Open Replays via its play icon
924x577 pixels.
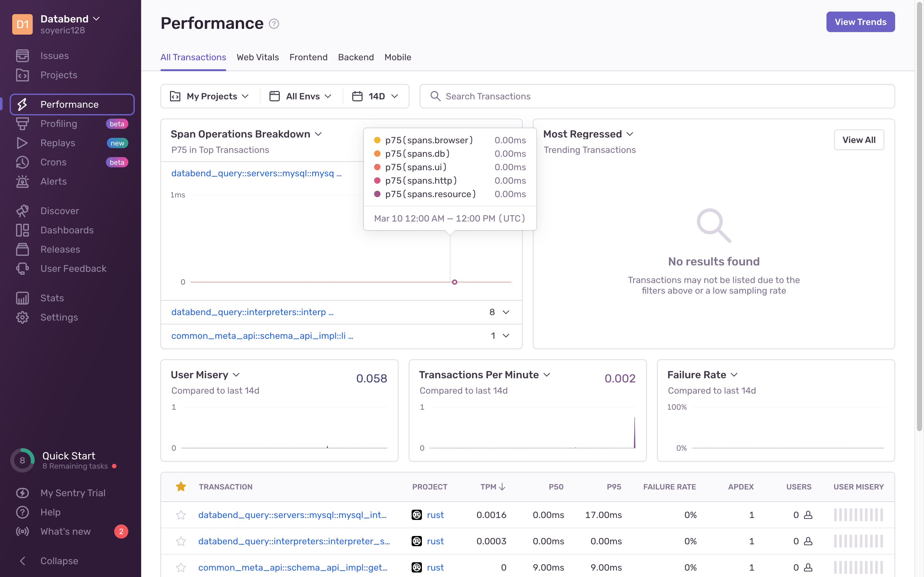click(22, 143)
